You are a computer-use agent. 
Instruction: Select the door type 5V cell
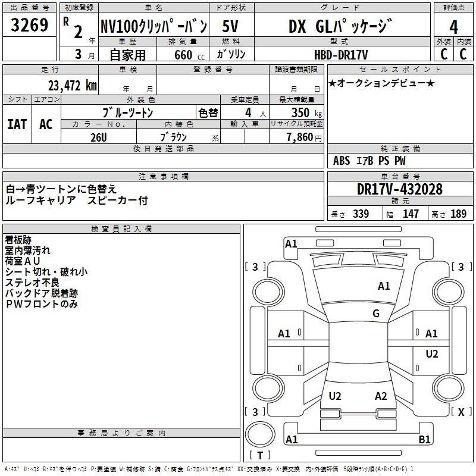pyautogui.click(x=231, y=27)
